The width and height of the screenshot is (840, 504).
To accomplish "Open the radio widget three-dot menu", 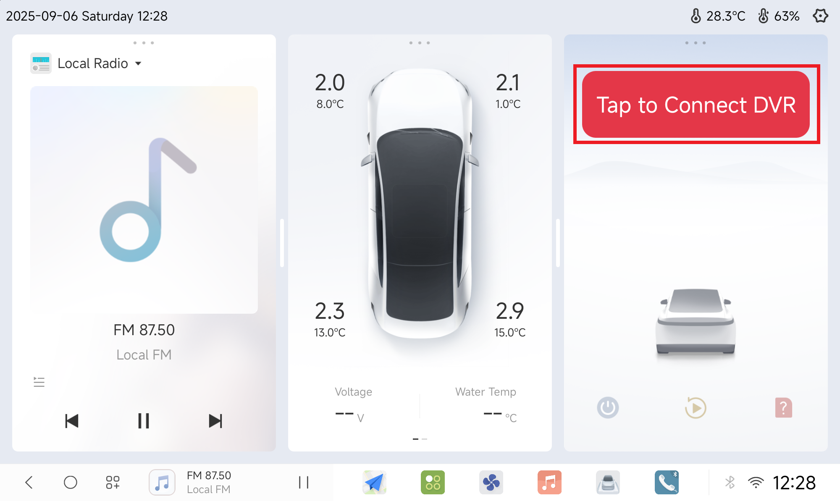I will click(144, 43).
